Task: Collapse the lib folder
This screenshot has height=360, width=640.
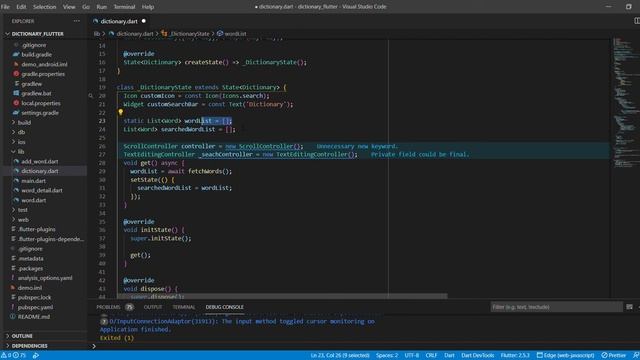Action: (20, 152)
